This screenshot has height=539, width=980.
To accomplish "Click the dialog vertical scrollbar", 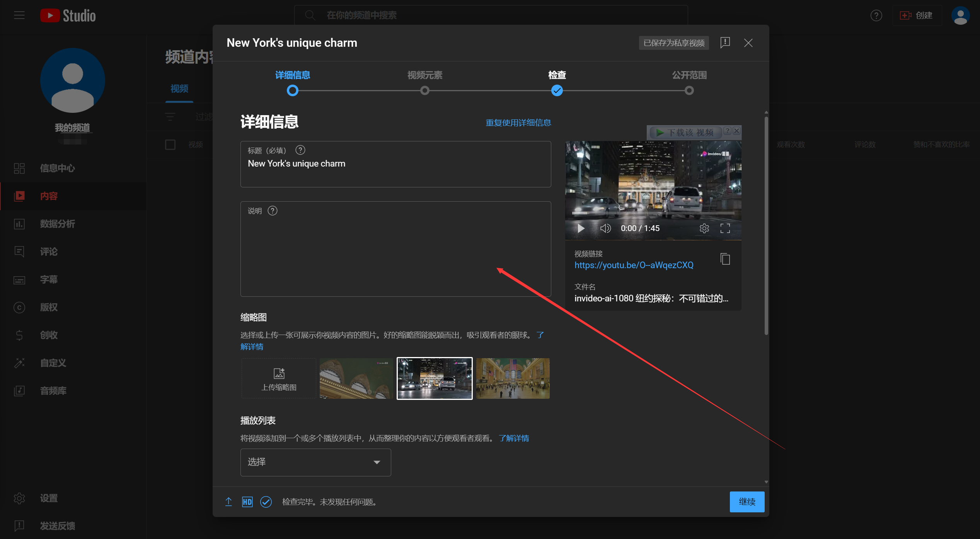I will tap(766, 225).
